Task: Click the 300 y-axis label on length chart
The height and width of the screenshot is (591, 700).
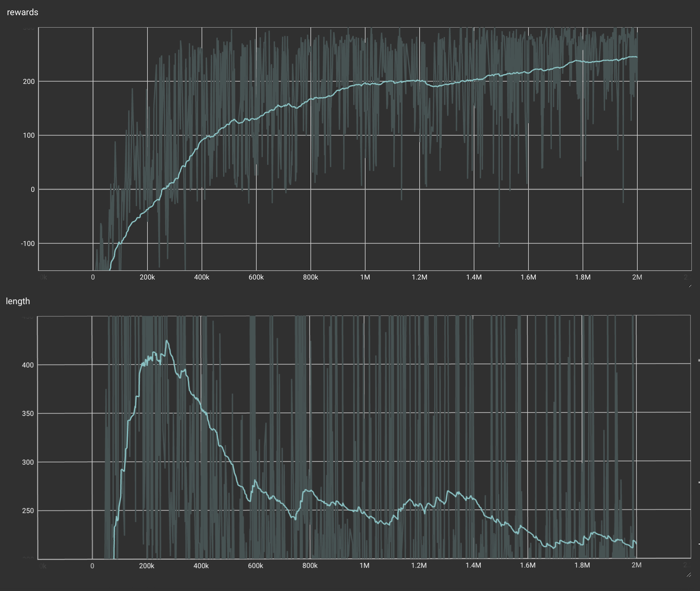Action: [28, 462]
